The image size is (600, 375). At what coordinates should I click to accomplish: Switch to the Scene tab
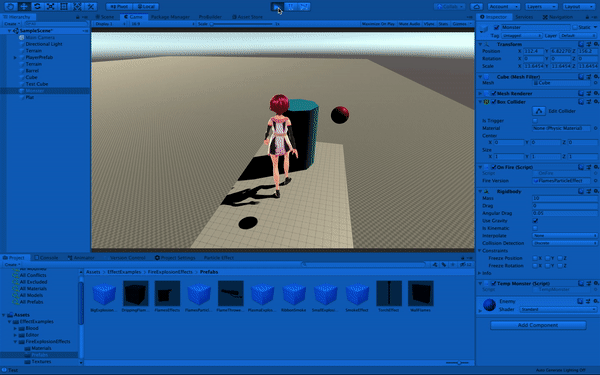click(x=105, y=17)
